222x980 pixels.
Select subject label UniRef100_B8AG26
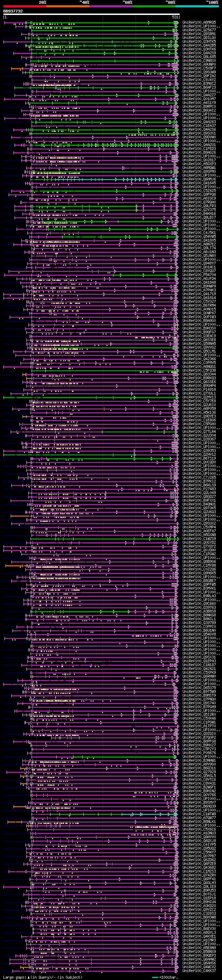[199, 152]
